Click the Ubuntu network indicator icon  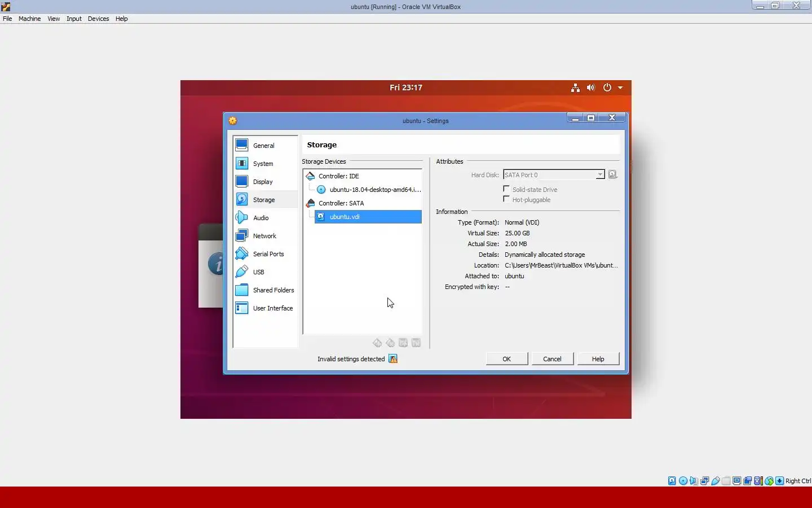point(575,87)
